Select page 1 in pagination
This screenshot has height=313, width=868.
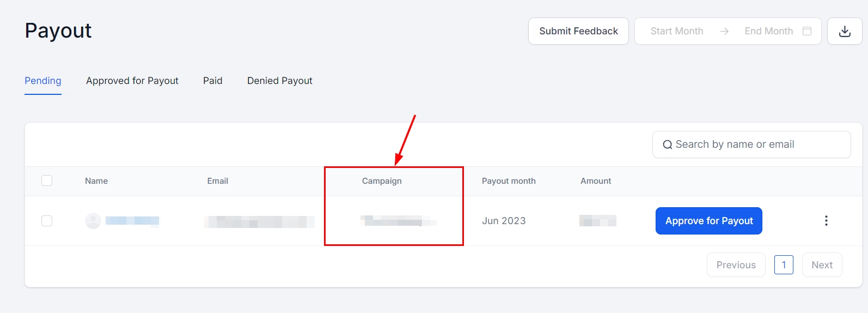click(x=784, y=265)
